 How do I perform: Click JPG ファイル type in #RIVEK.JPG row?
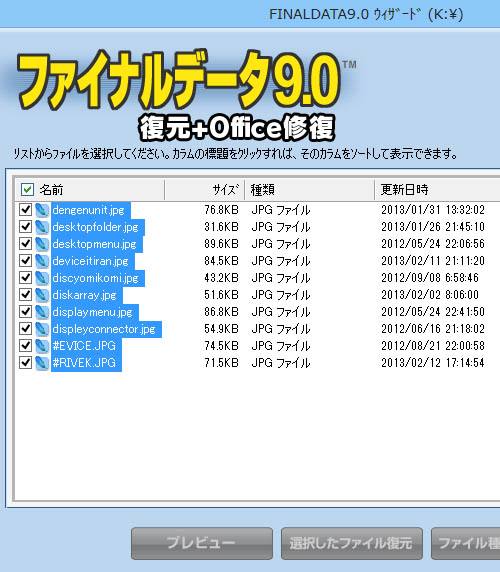(281, 363)
